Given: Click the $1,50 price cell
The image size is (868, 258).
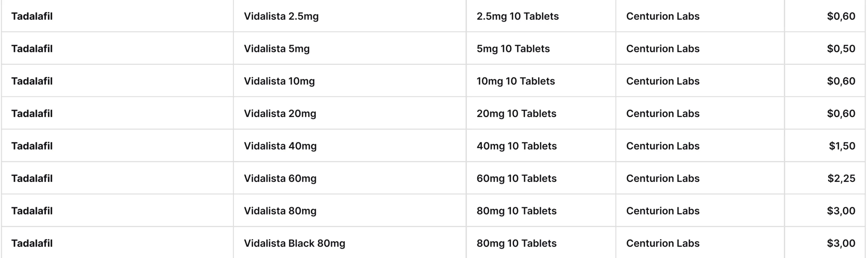Looking at the screenshot, I should point(842,146).
